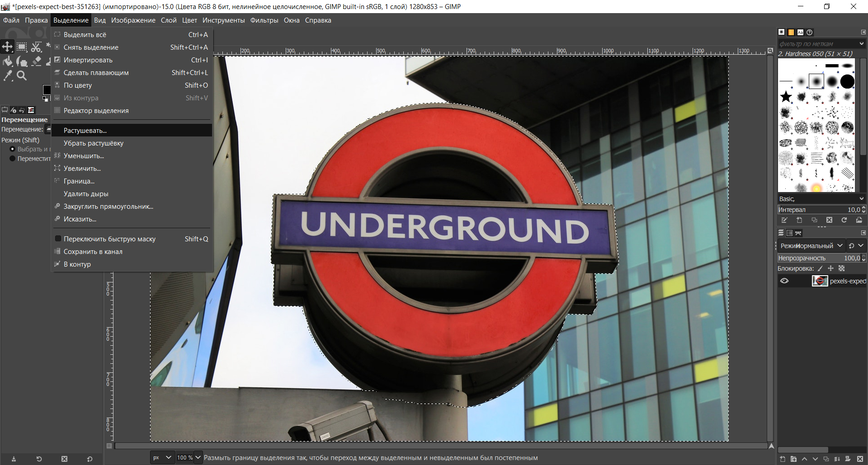Open the Изображение menu
This screenshot has width=868, height=465.
point(133,20)
